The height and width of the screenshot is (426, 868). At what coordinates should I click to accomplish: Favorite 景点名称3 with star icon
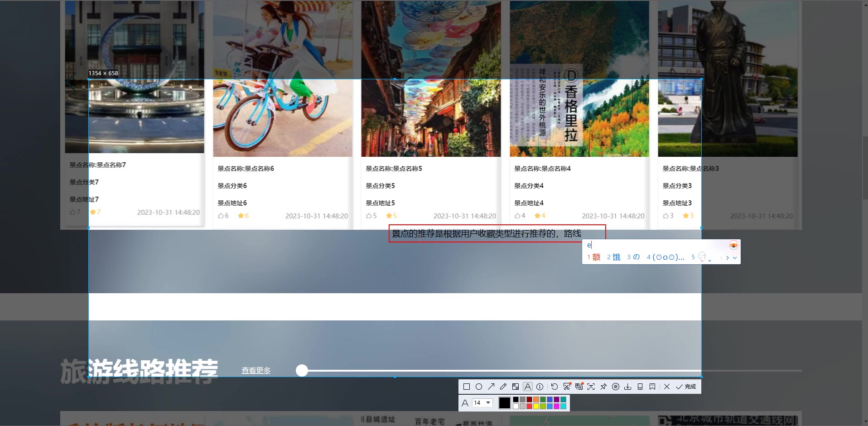(685, 216)
